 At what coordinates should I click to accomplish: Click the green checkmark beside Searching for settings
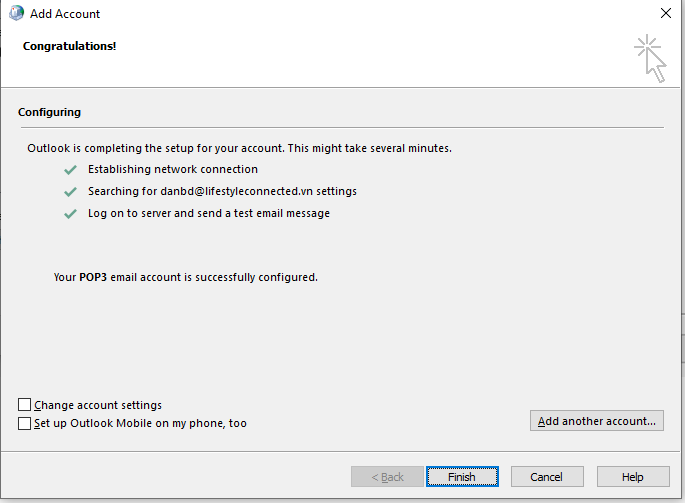(x=70, y=192)
